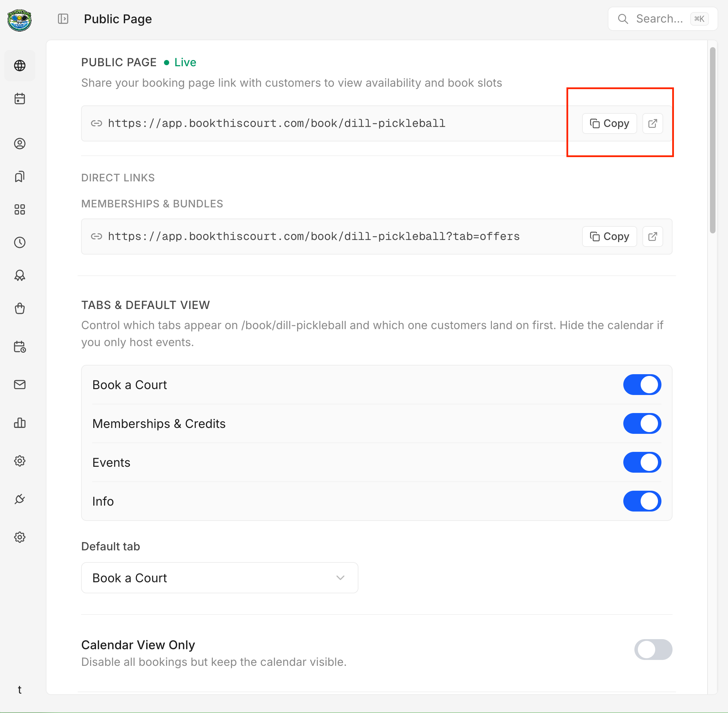Copy the main booking page URL
The image size is (728, 713).
tap(609, 123)
